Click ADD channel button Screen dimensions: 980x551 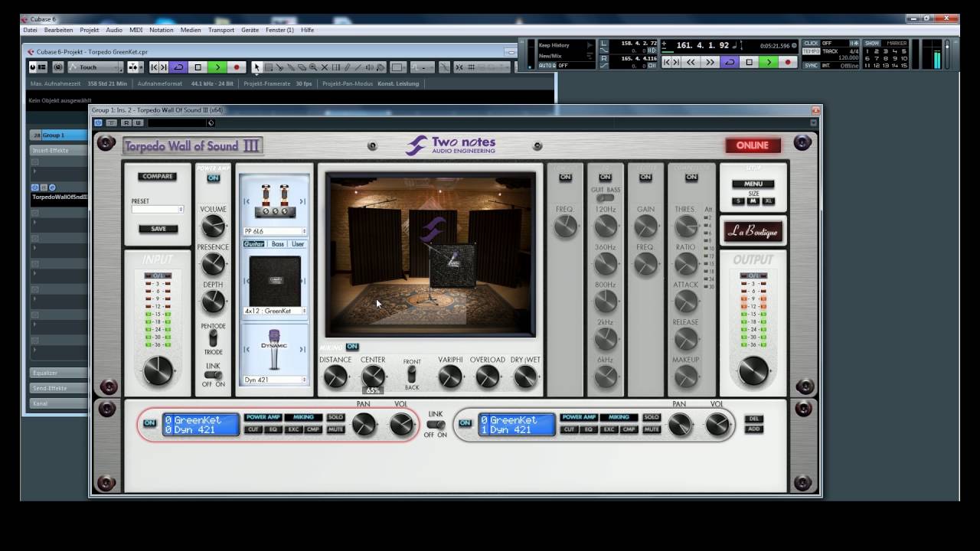pos(754,429)
